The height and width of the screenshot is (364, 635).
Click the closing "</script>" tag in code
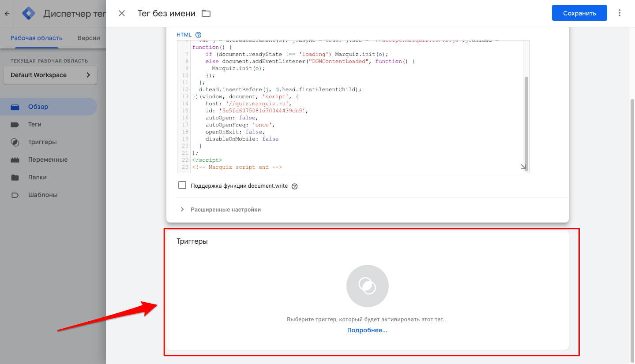click(x=207, y=160)
